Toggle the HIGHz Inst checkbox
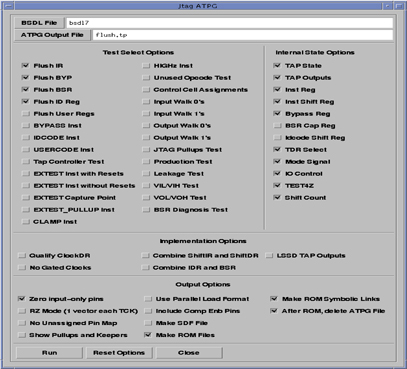407x369 pixels. click(x=146, y=66)
